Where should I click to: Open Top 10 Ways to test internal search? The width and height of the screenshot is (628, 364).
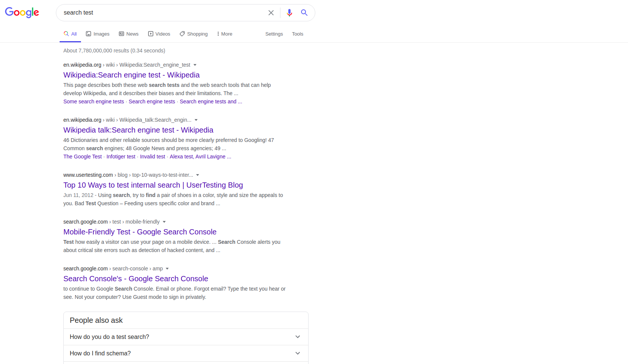[x=153, y=185]
